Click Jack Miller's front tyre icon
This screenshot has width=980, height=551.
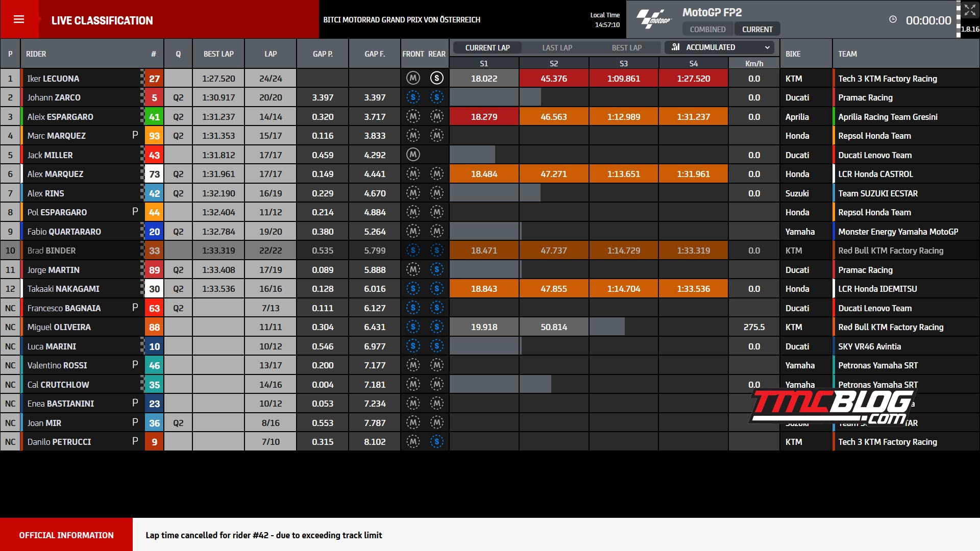pyautogui.click(x=413, y=155)
